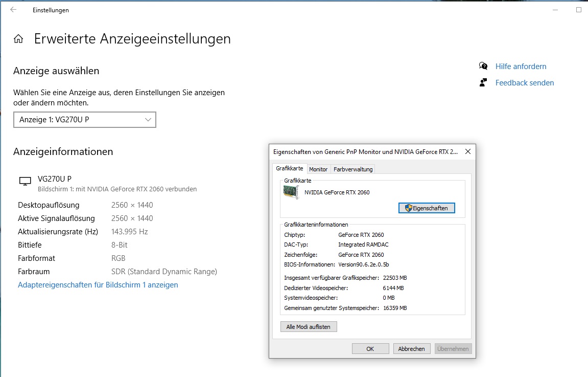Click the Feedback senden person icon
The width and height of the screenshot is (588, 377).
tap(483, 82)
